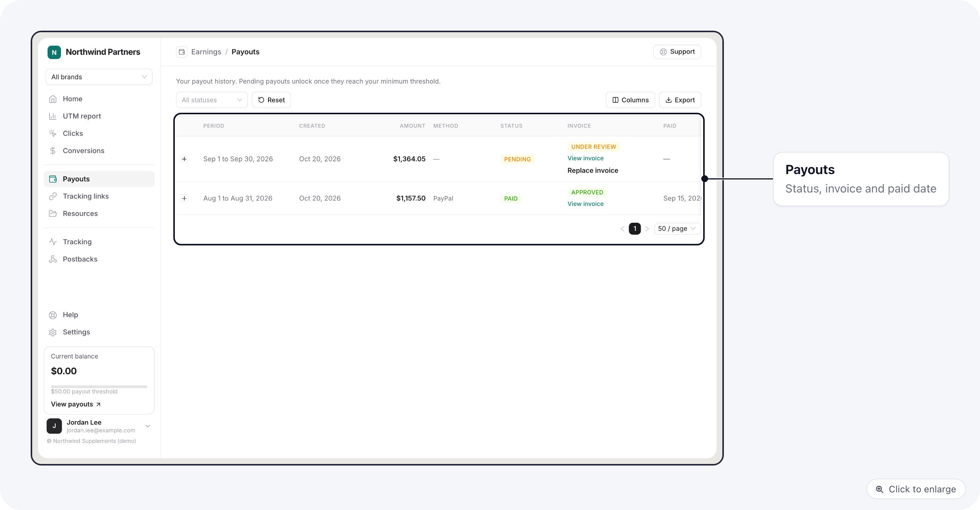Click View invoice in the PAID row

point(585,204)
